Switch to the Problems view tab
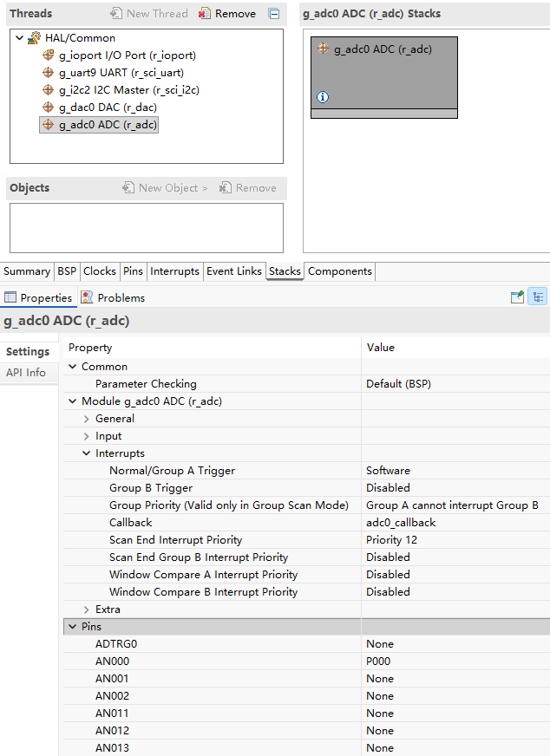550x756 pixels. (x=113, y=297)
